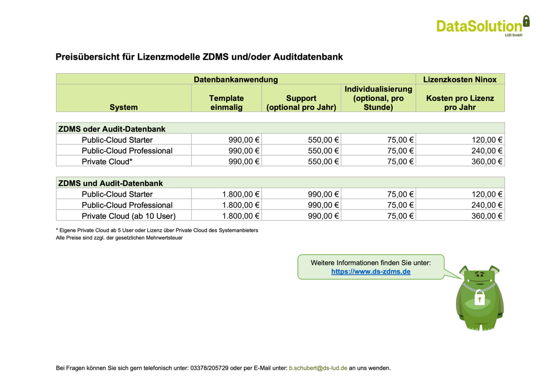Select the "Lizenzkosten Ninox" table header
555x392 pixels.
click(x=460, y=79)
